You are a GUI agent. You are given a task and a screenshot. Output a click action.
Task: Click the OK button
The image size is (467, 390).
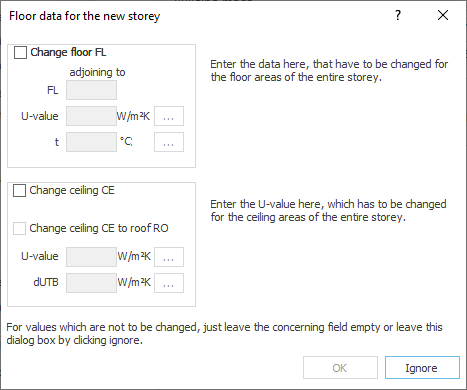340,368
